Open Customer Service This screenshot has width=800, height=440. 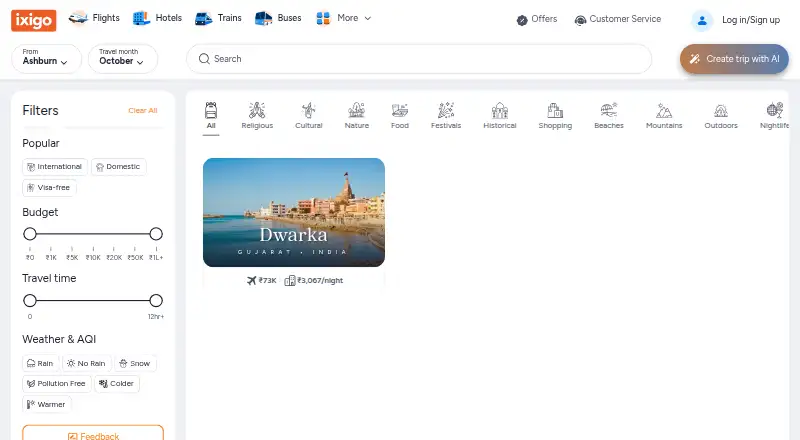click(617, 19)
